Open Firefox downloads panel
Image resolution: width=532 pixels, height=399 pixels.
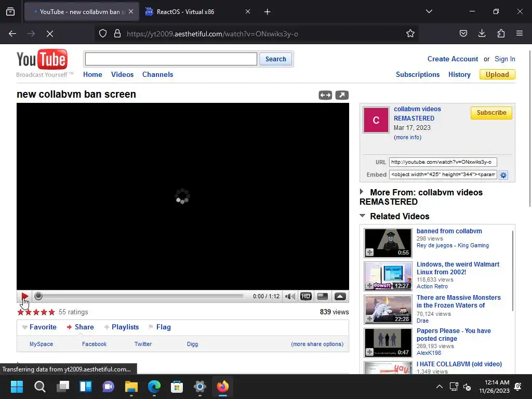coord(482,34)
